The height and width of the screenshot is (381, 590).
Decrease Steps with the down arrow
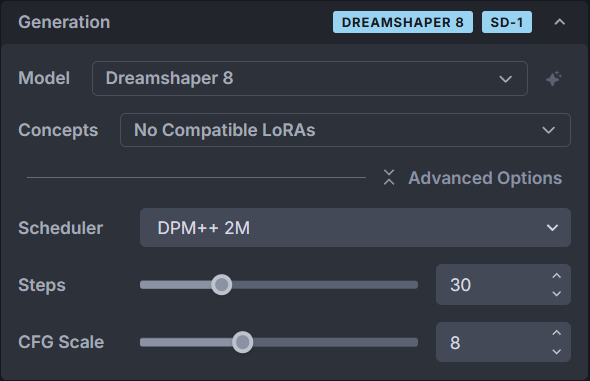pyautogui.click(x=557, y=294)
